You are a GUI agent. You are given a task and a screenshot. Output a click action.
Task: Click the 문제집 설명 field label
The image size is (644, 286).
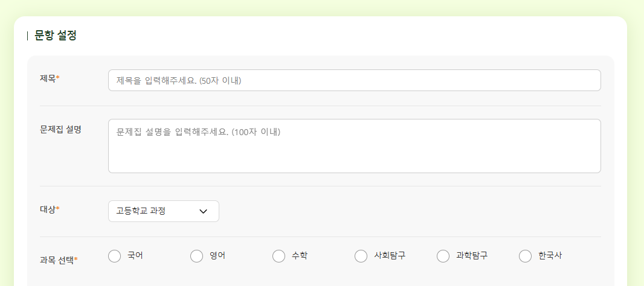pos(60,129)
